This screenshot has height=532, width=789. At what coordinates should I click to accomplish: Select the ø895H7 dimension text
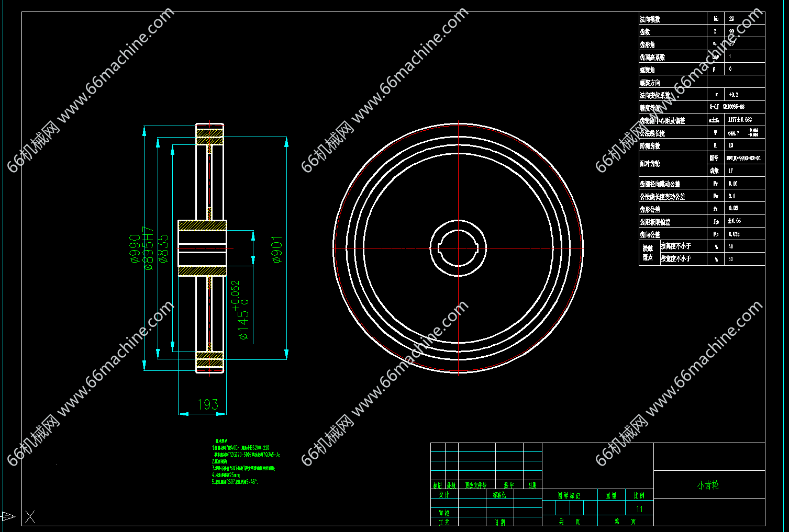[x=149, y=248]
